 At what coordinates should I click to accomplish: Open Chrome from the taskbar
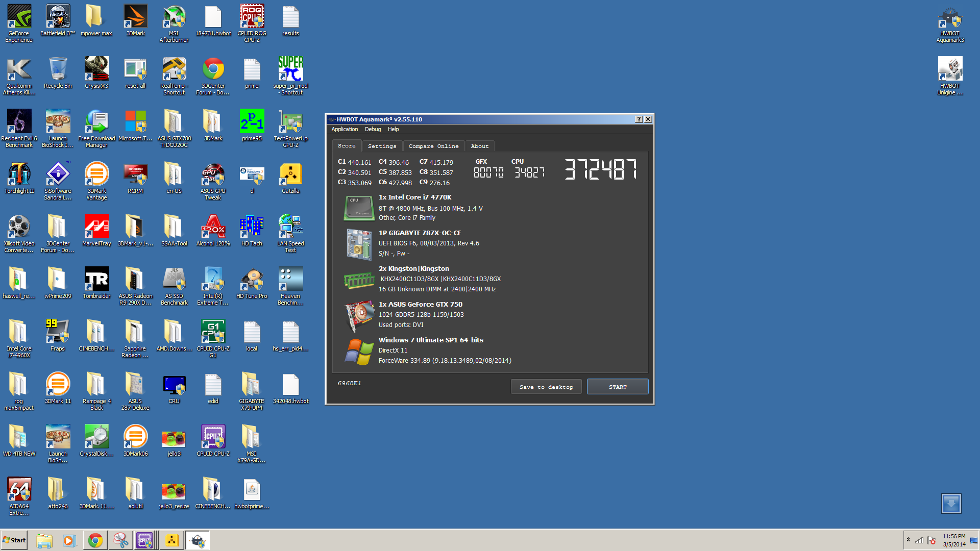[x=95, y=540]
